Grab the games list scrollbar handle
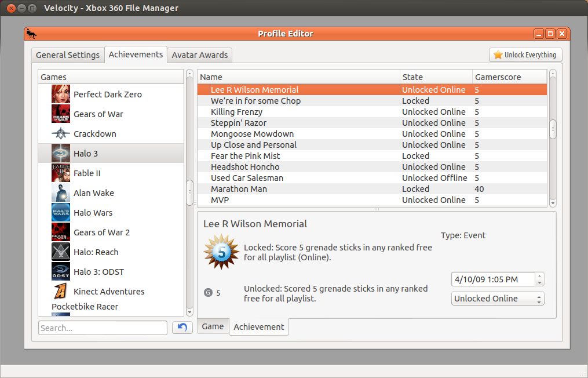This screenshot has height=378, width=588. (189, 192)
